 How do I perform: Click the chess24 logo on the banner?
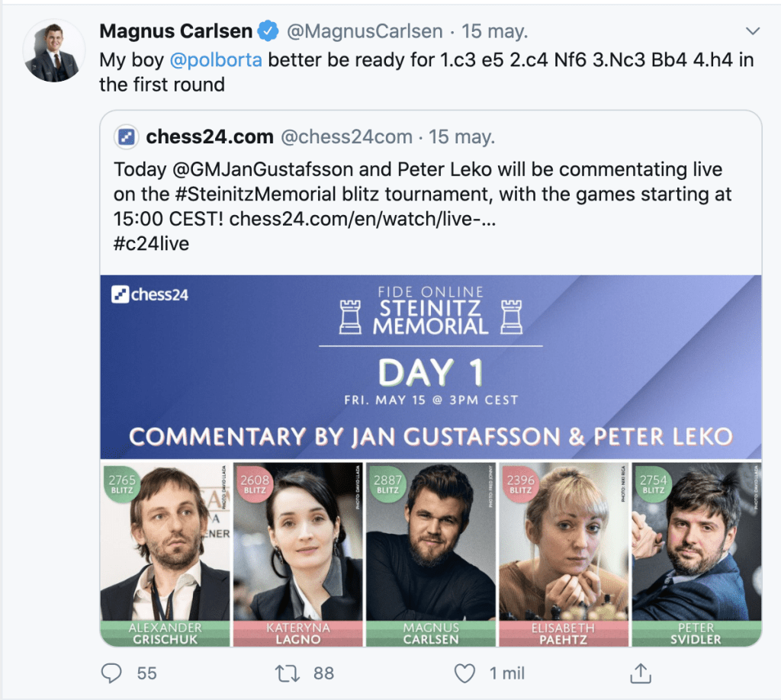150,295
